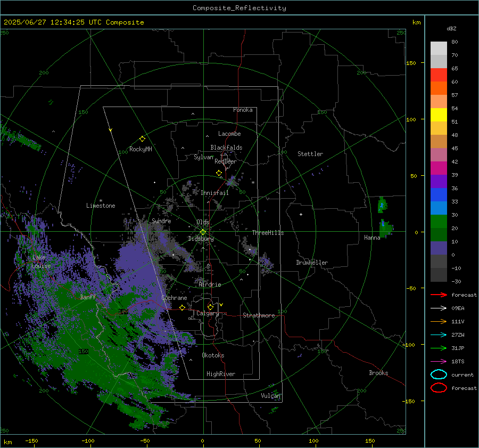Click yellow diamond marker above Calgary label
The height and width of the screenshot is (448, 479).
[x=210, y=307]
